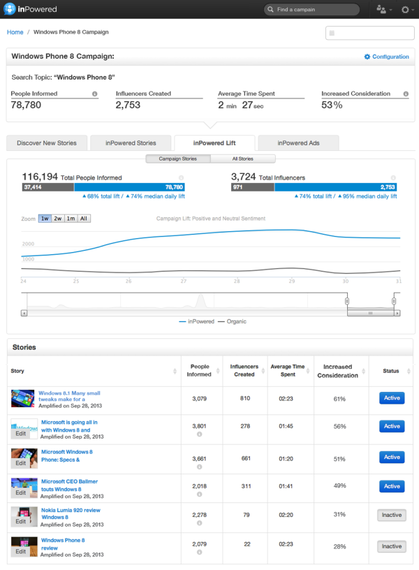The height and width of the screenshot is (570, 419).
Task: Click Inactive status for Nokia Lumia 920 review
Action: 392,515
